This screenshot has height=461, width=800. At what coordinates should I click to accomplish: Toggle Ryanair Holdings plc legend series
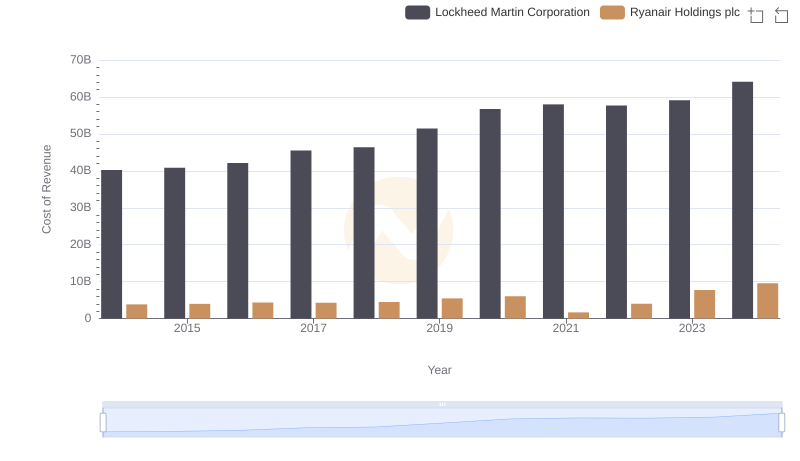click(x=669, y=13)
